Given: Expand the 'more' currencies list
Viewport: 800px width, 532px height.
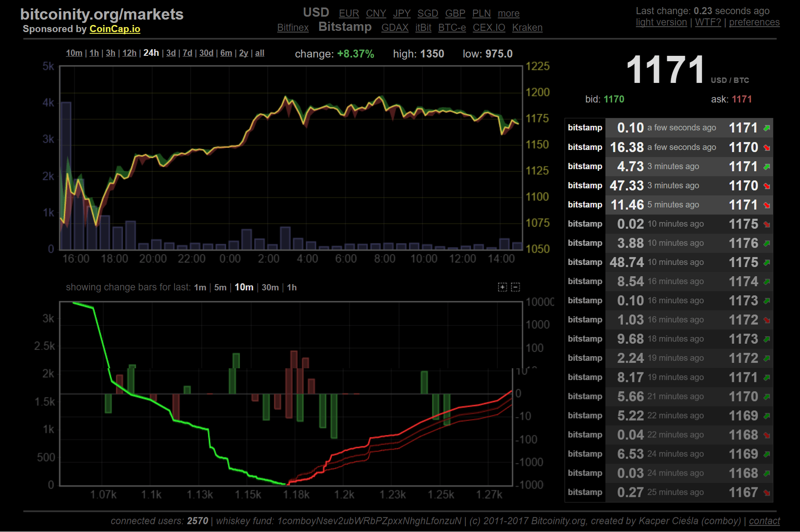Looking at the screenshot, I should pos(508,13).
